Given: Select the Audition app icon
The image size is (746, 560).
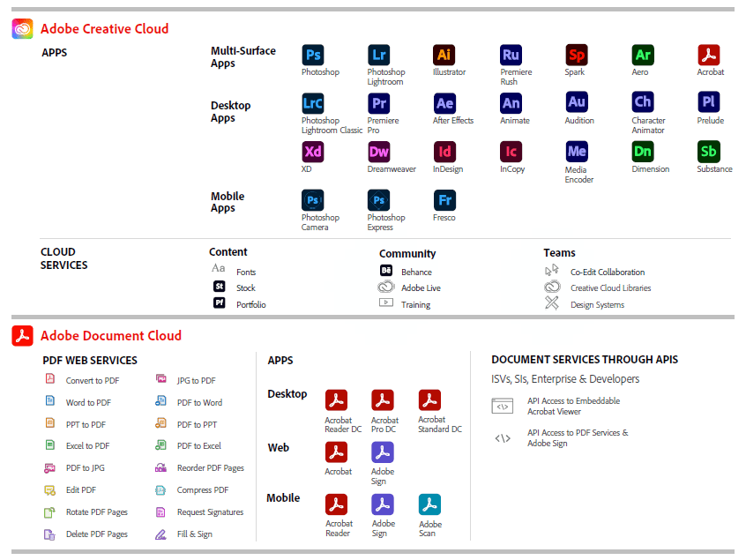Looking at the screenshot, I should [x=577, y=101].
